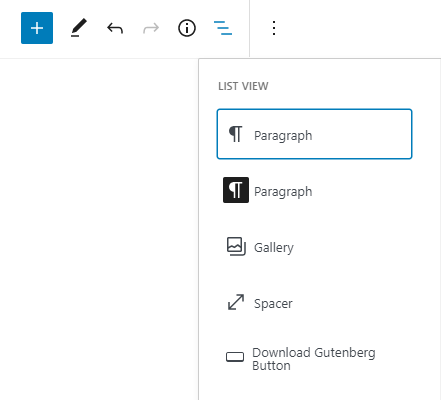Click the Spacer diagonal arrows icon

click(x=236, y=302)
